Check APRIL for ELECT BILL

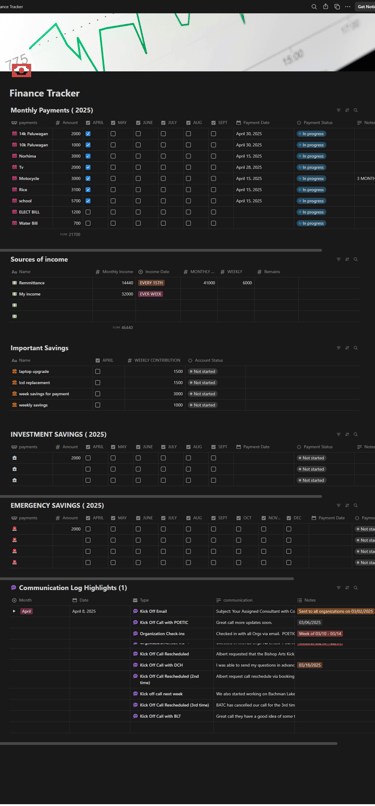pyautogui.click(x=88, y=212)
